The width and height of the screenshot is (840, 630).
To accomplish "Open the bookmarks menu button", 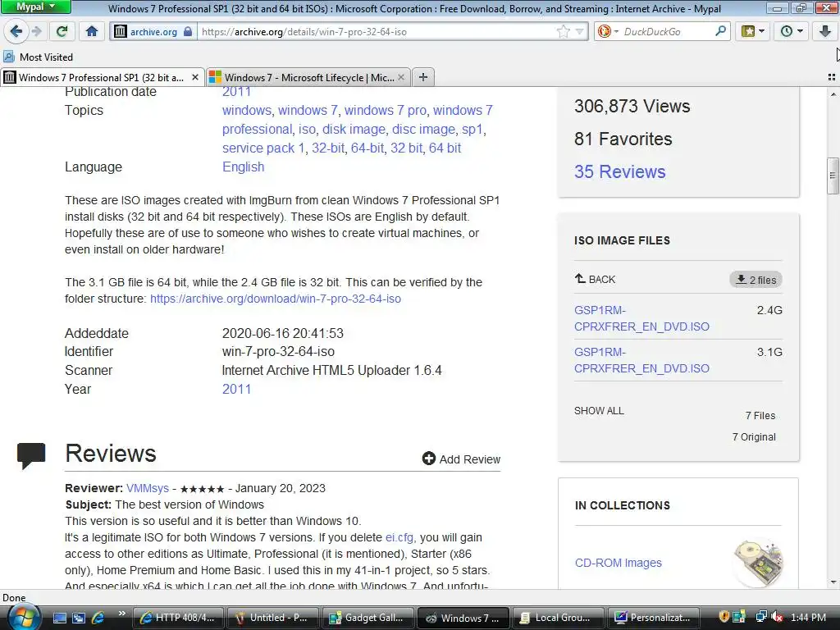I will coord(753,32).
